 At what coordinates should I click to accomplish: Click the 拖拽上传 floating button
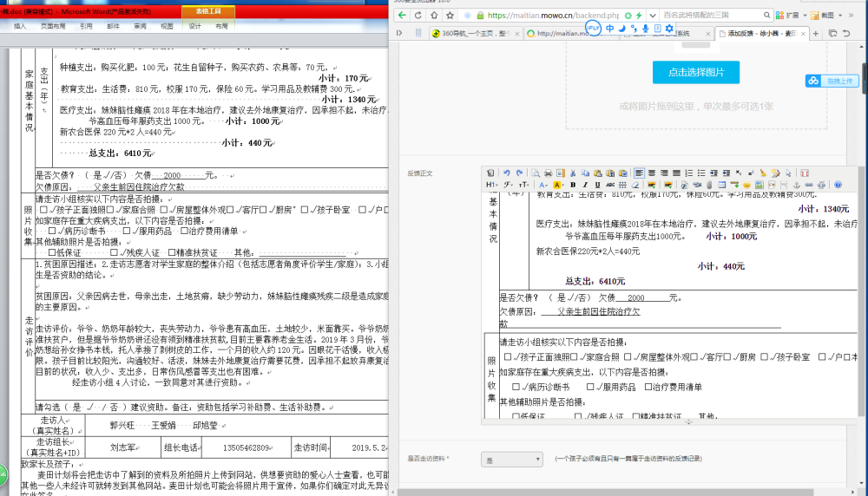[x=832, y=82]
